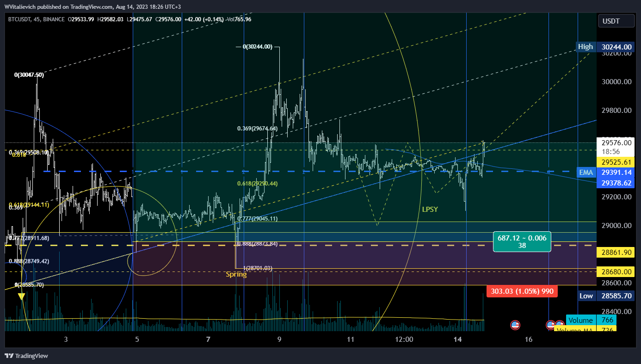Click the 0(28585.70) fib label

tap(29, 285)
